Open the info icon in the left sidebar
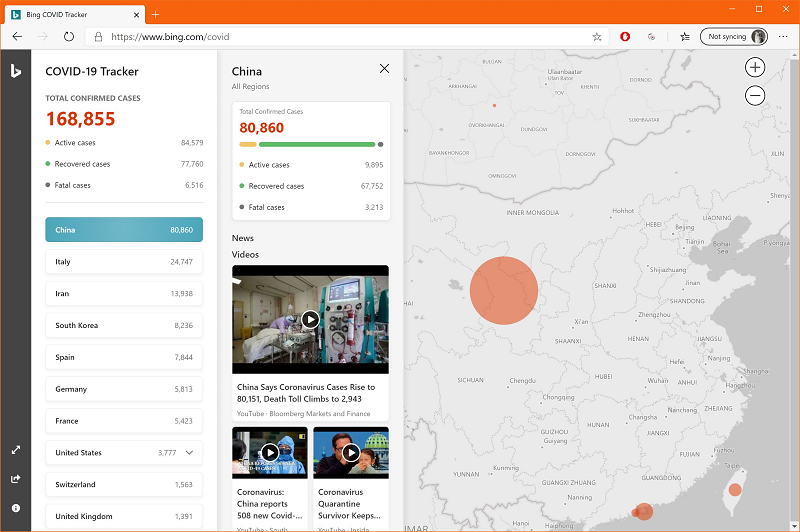This screenshot has height=532, width=800. [16, 508]
